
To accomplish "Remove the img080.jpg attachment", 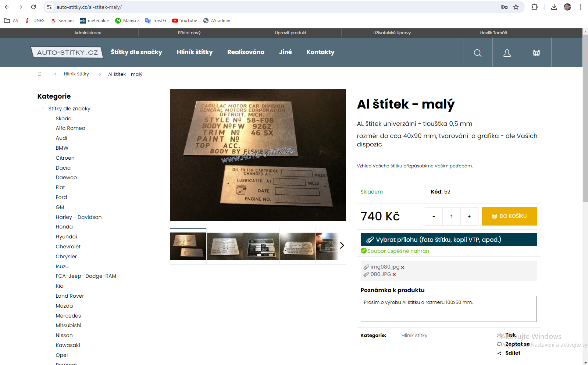I will (x=403, y=267).
